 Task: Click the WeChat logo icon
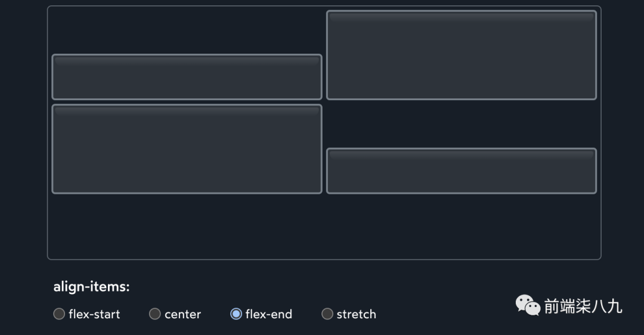click(x=528, y=306)
